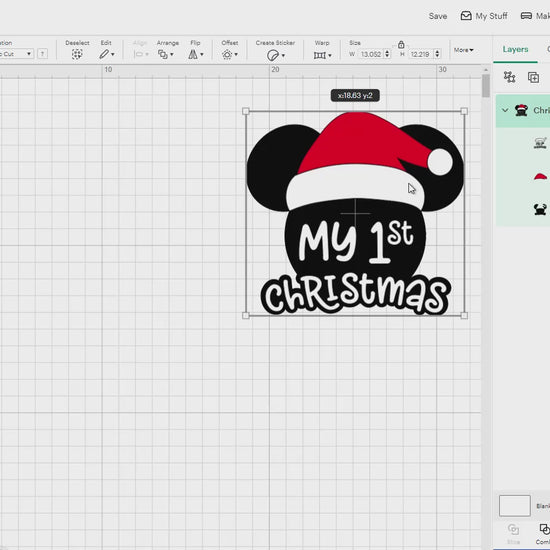Expand the Edit dropdown arrow

point(113,54)
